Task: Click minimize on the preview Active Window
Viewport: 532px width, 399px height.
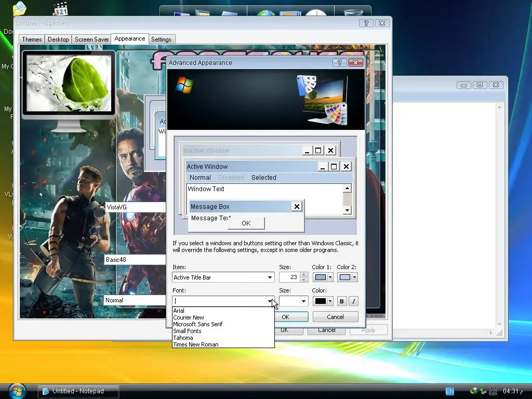Action: [322, 167]
